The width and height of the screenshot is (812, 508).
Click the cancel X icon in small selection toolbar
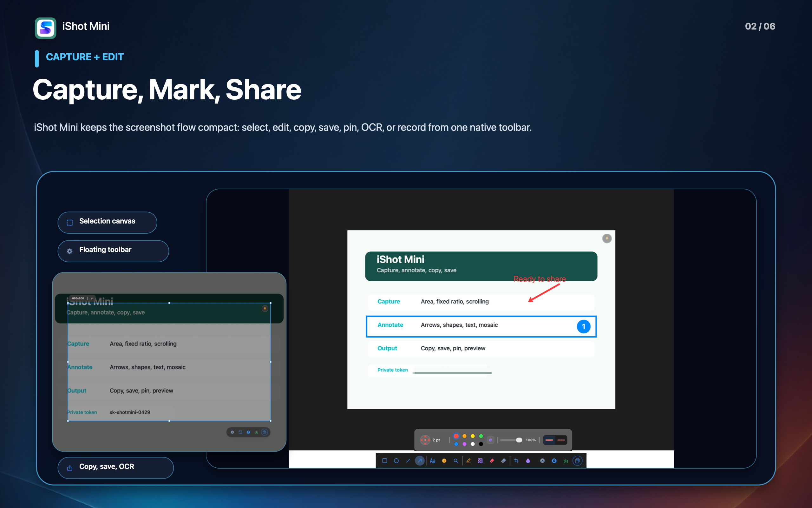tap(232, 432)
